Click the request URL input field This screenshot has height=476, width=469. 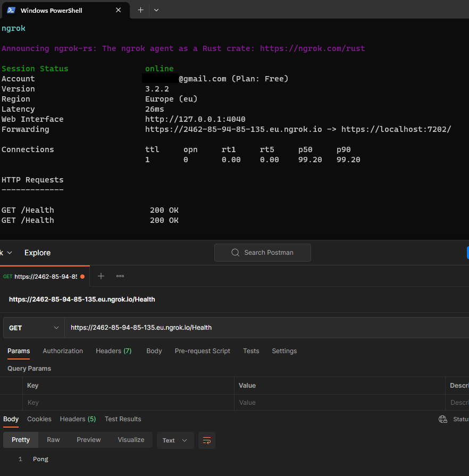coord(266,328)
